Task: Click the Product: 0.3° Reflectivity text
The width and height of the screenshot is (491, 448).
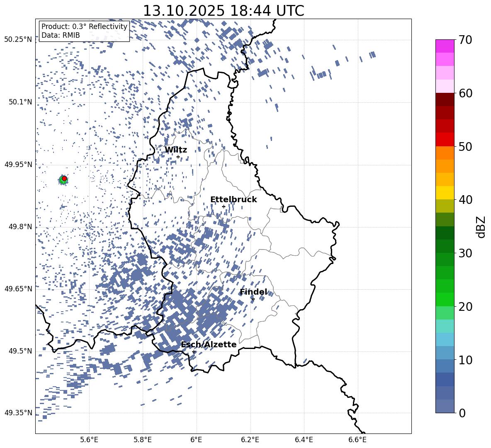Action: 84,27
